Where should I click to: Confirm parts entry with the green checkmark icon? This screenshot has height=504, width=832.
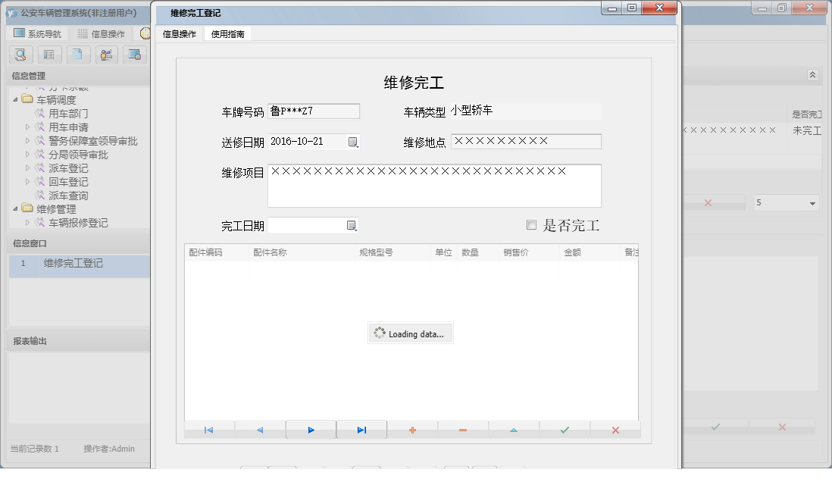565,430
